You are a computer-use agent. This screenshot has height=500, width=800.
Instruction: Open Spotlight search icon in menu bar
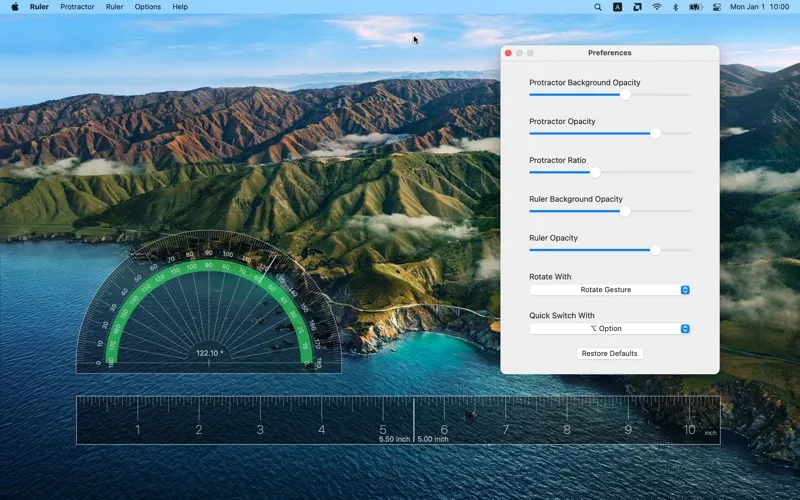tap(597, 7)
